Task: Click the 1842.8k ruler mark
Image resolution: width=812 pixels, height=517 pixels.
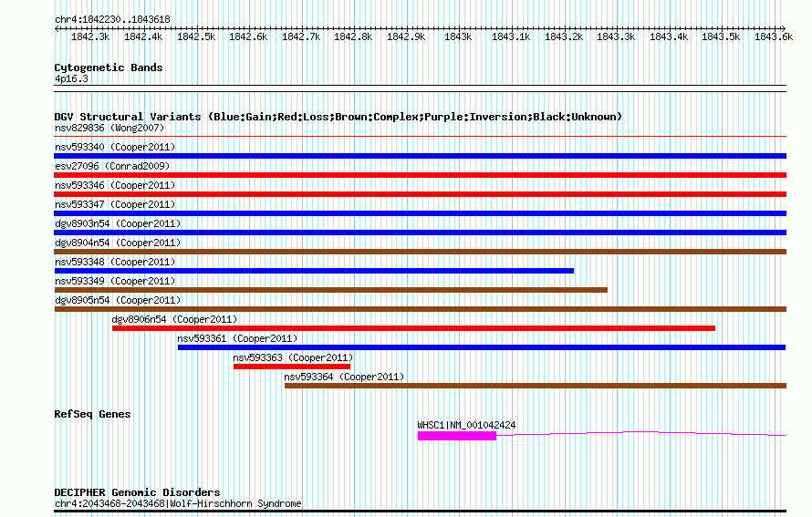Action: pos(353,36)
